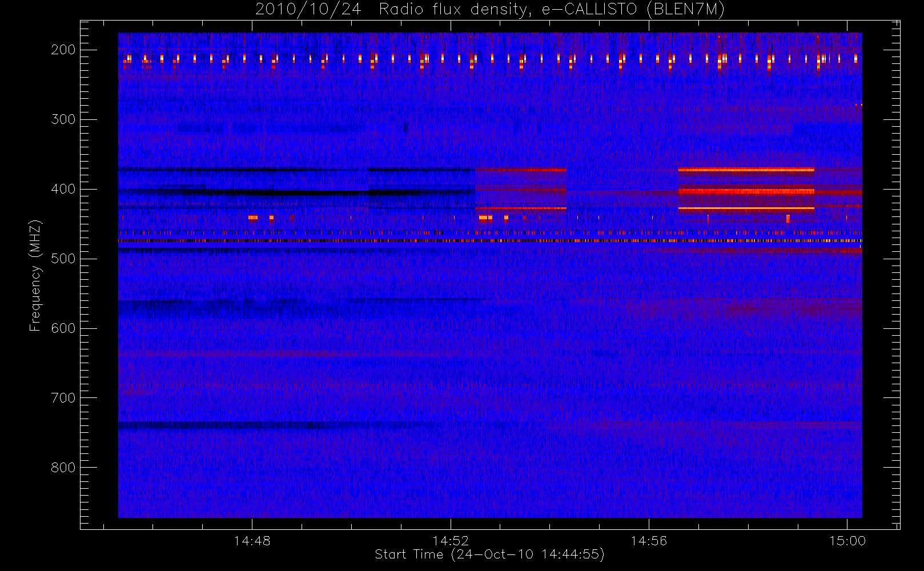Click the 14:56 time tick label
Image resolution: width=924 pixels, height=571 pixels.
(x=649, y=541)
